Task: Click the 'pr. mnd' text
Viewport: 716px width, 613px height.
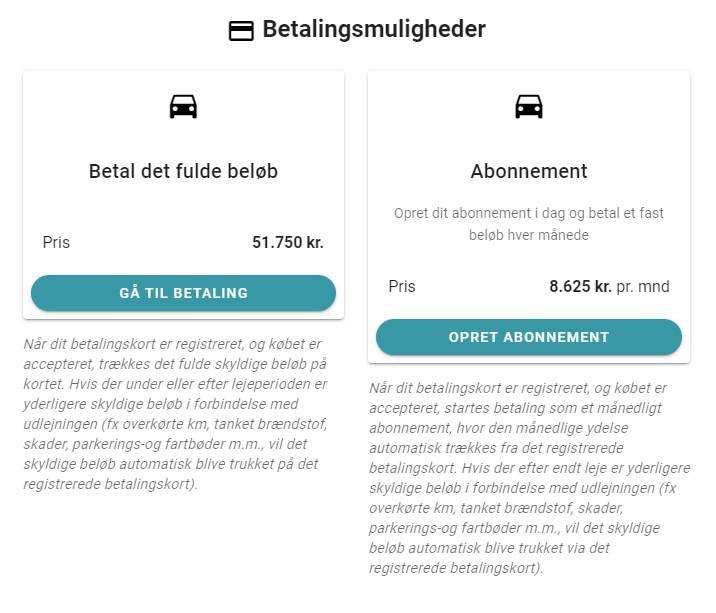Action: [x=643, y=286]
